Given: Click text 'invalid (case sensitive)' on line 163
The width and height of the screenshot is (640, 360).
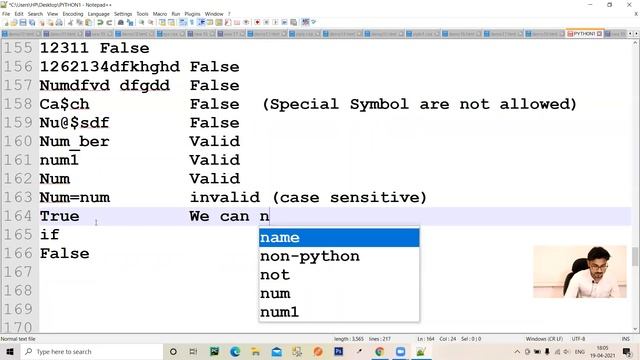Looking at the screenshot, I should pyautogui.click(x=308, y=198).
